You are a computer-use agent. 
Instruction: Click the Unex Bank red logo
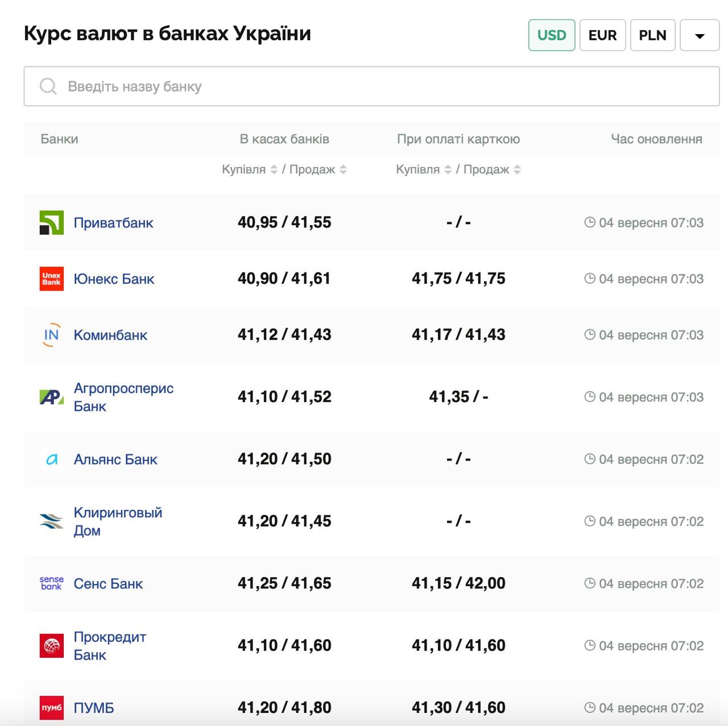(51, 279)
